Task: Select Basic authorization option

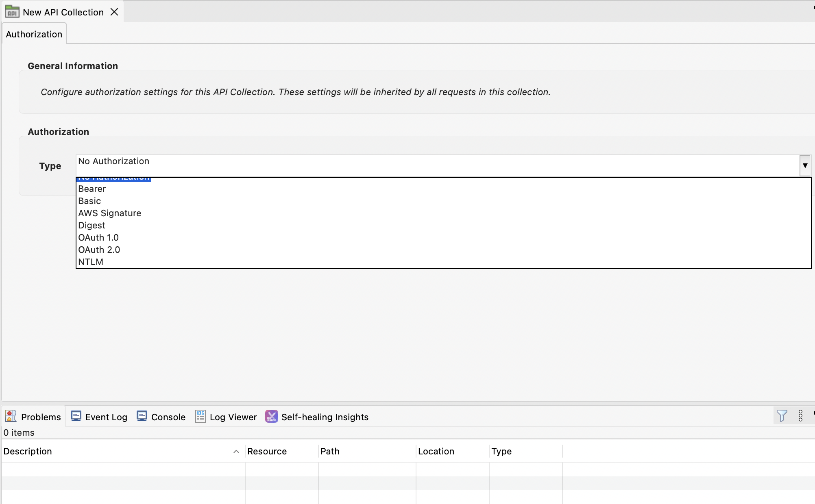Action: [x=89, y=201]
